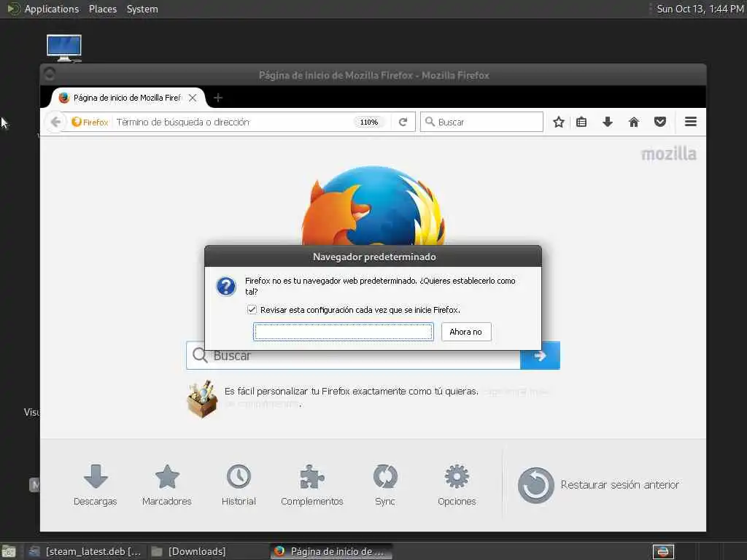The width and height of the screenshot is (747, 560).
Task: Open the downloads arrow icon in toolbar
Action: [608, 122]
